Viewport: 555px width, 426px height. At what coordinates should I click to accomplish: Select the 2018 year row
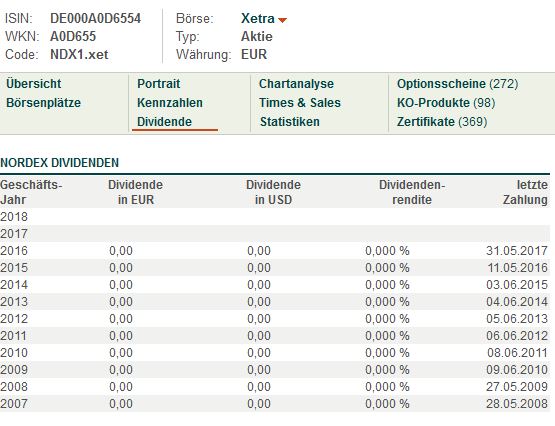click(275, 217)
